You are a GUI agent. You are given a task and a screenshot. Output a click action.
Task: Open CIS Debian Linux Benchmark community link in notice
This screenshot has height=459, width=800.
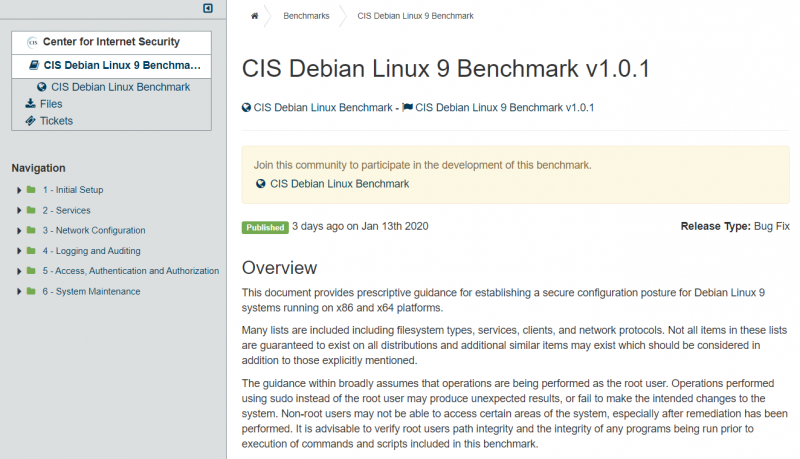[339, 184]
